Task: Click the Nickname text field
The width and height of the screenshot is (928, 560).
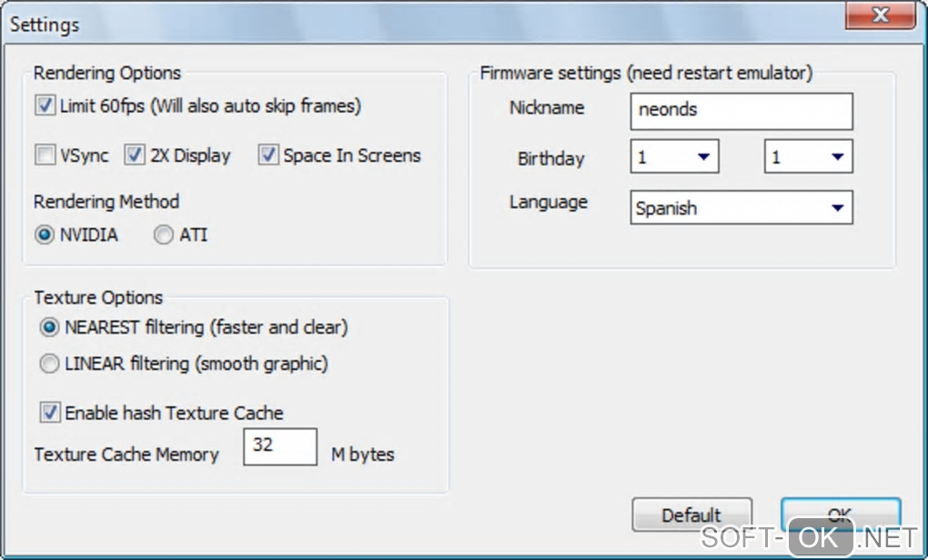Action: [x=741, y=110]
